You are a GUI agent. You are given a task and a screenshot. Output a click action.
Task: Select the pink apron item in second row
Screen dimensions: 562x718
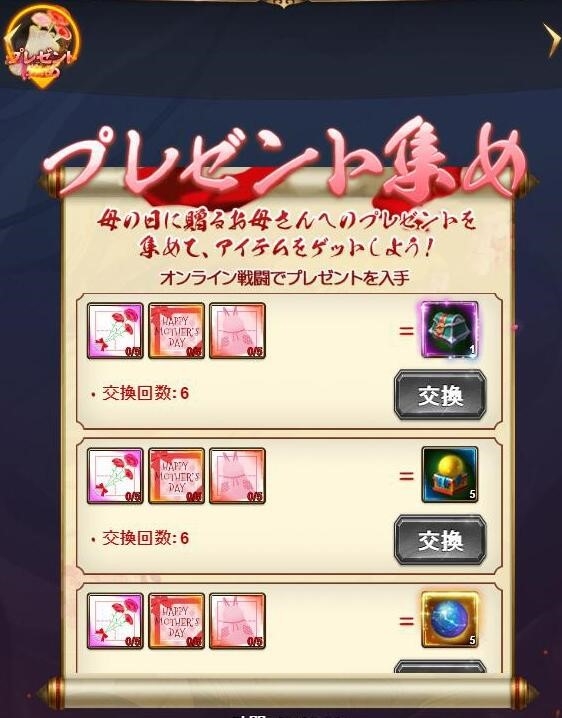tap(237, 476)
